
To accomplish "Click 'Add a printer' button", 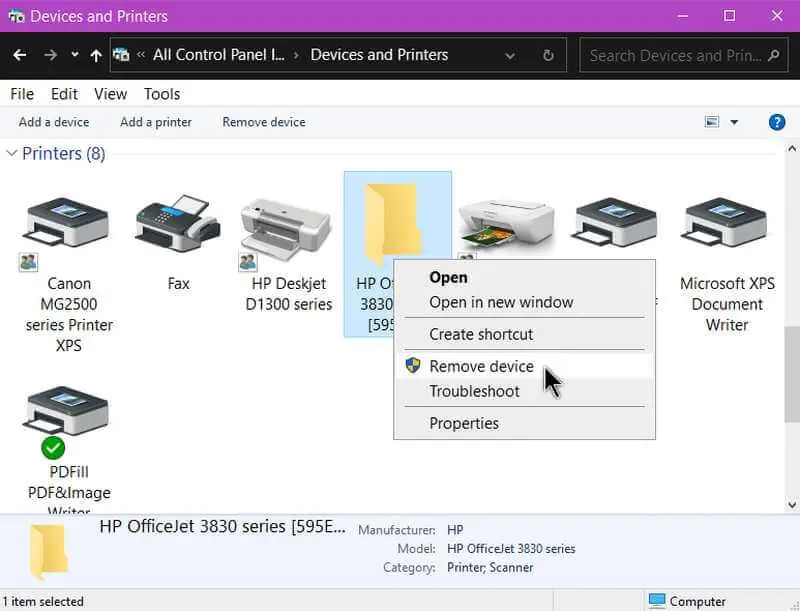I will [x=156, y=122].
